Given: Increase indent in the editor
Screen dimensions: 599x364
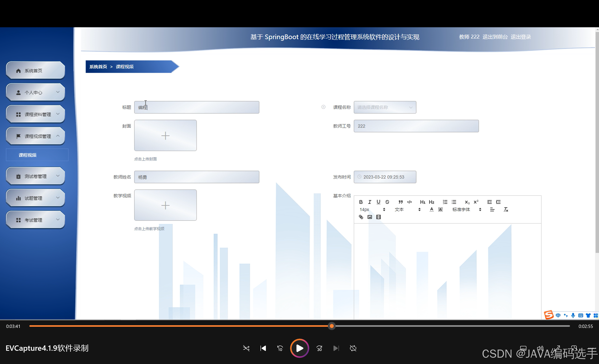Looking at the screenshot, I should pos(498,202).
